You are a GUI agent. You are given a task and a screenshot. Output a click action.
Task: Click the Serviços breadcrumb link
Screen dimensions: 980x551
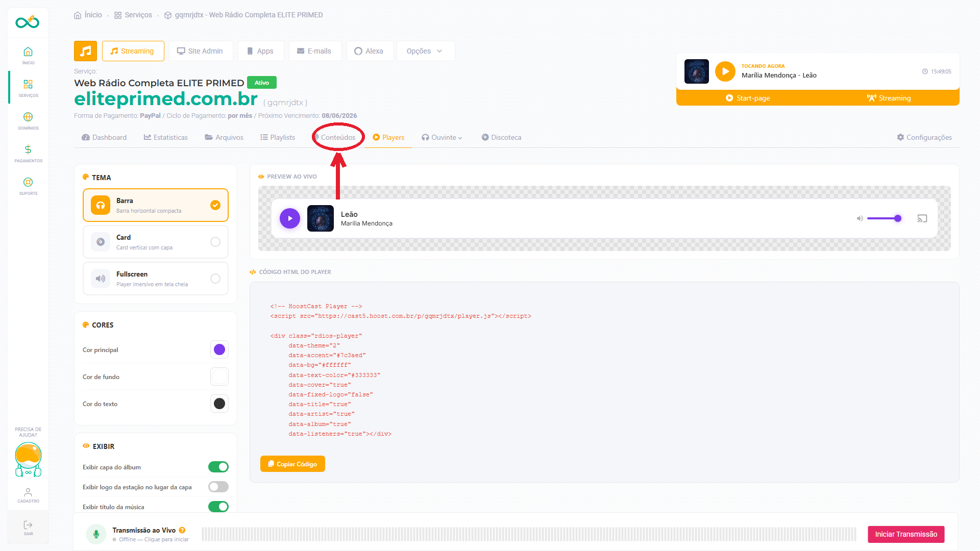pyautogui.click(x=133, y=15)
